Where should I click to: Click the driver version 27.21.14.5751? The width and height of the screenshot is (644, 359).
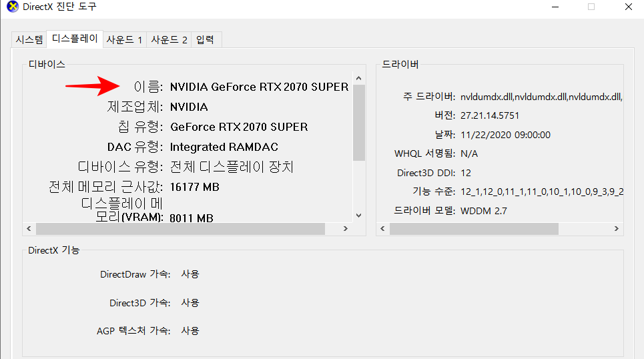490,116
